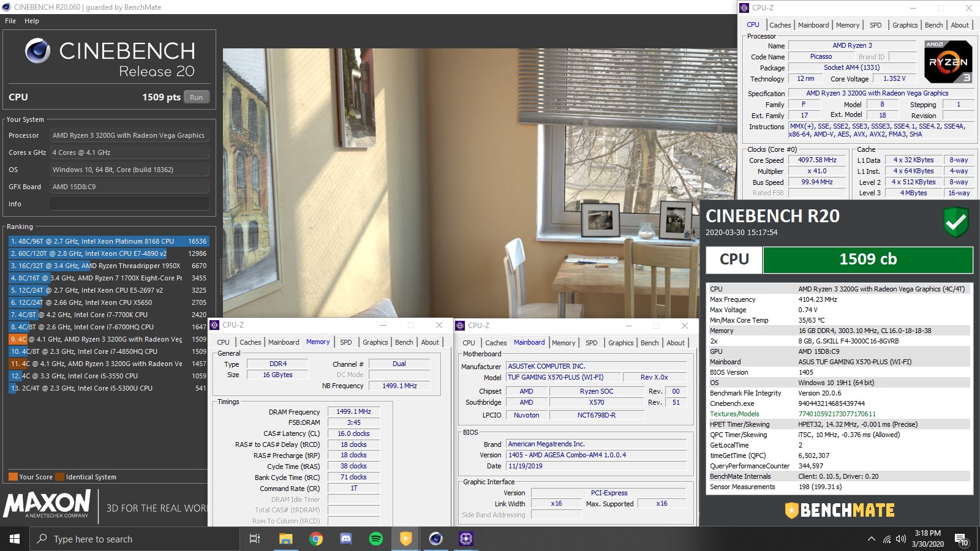Click the Multiplier x 41.0 value

pyautogui.click(x=817, y=171)
